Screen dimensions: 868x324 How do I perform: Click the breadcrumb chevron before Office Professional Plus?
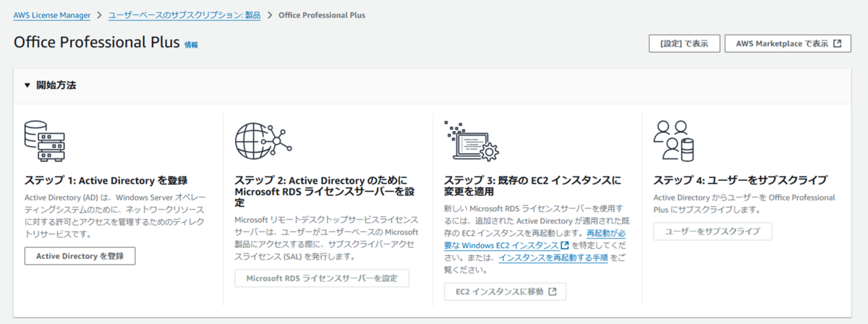coord(269,14)
